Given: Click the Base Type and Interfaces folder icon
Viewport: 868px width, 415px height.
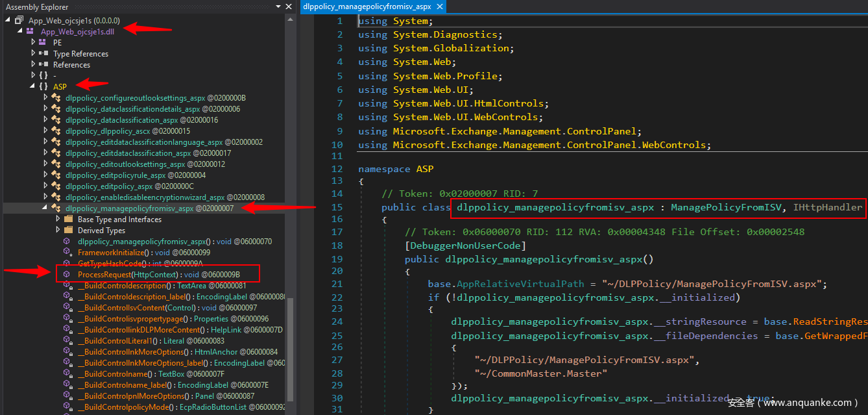Looking at the screenshot, I should tap(68, 220).
